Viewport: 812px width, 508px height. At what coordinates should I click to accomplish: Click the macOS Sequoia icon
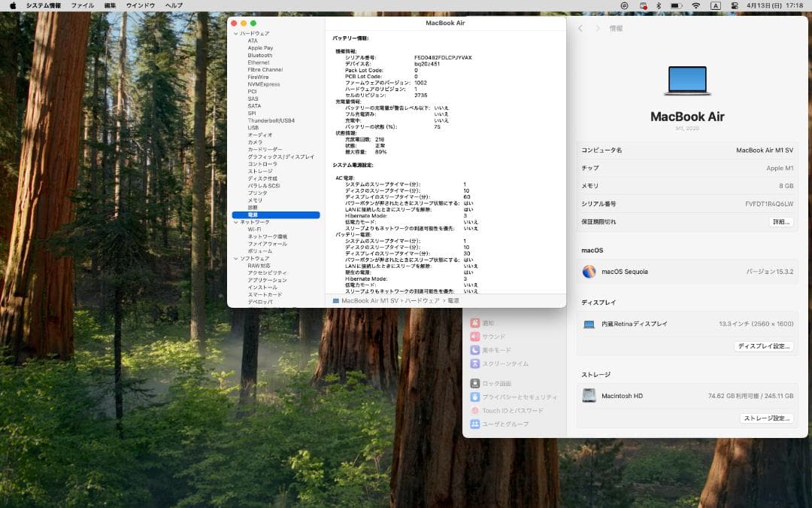[589, 272]
